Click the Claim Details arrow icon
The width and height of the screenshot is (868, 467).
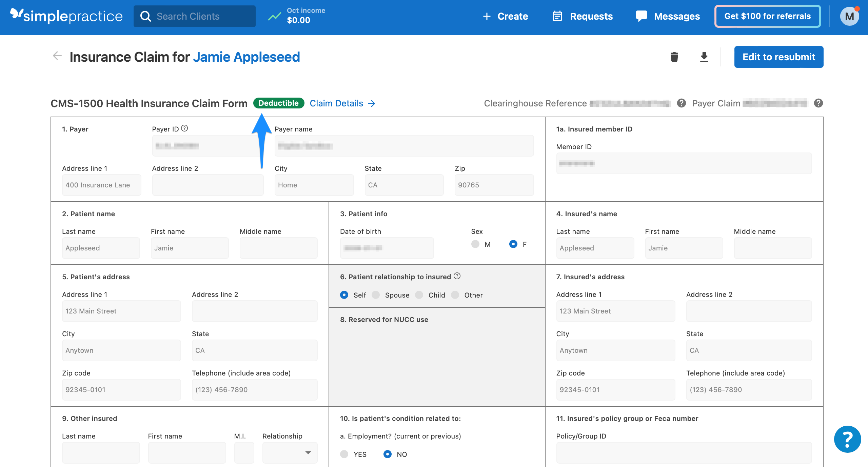[372, 103]
